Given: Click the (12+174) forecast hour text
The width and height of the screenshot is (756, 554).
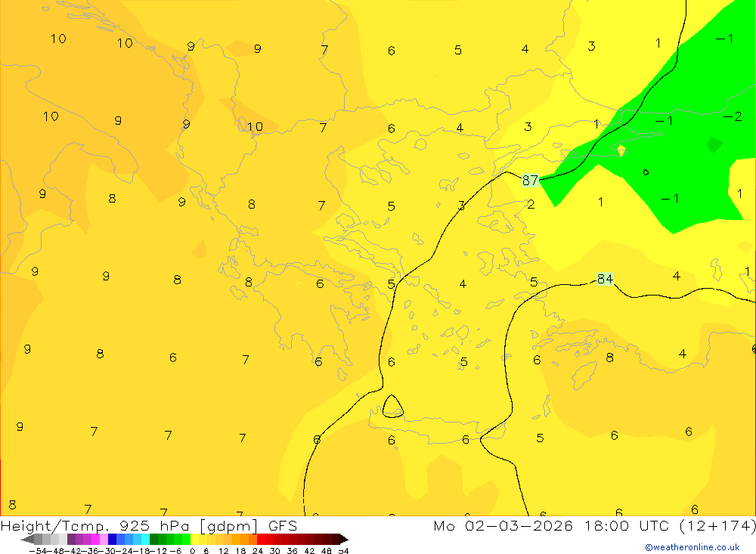Looking at the screenshot, I should [x=718, y=526].
